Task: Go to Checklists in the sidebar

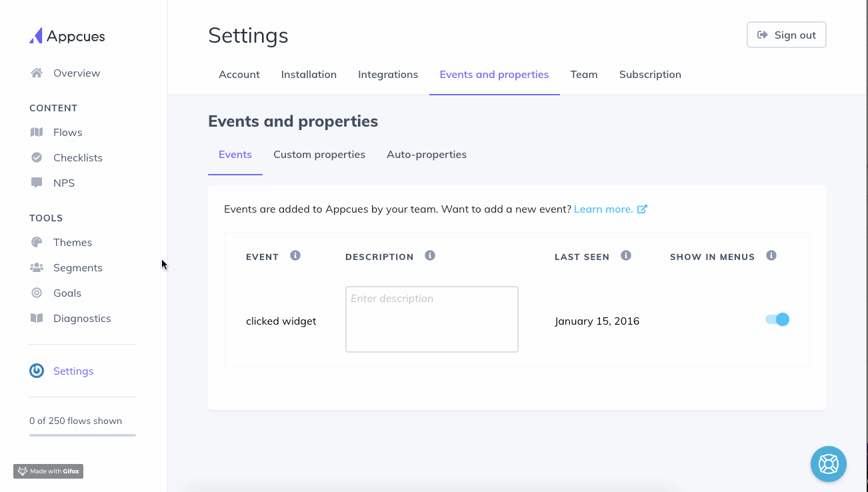Action: (78, 157)
